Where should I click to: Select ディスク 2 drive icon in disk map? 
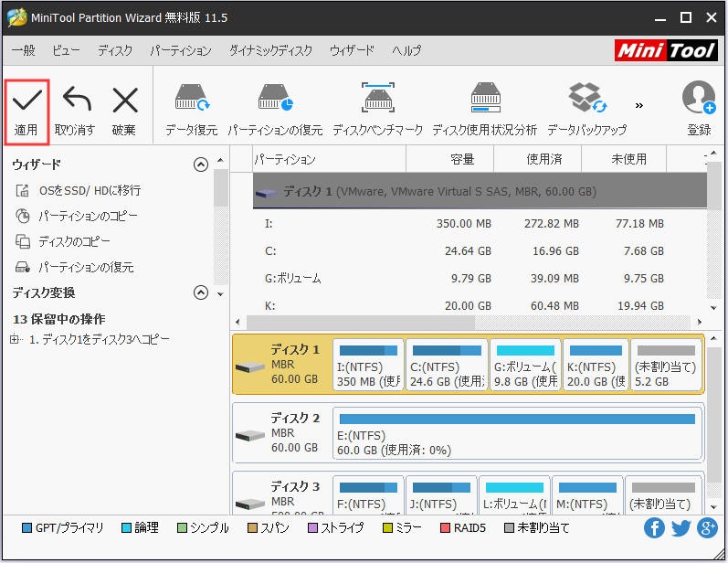pyautogui.click(x=249, y=436)
